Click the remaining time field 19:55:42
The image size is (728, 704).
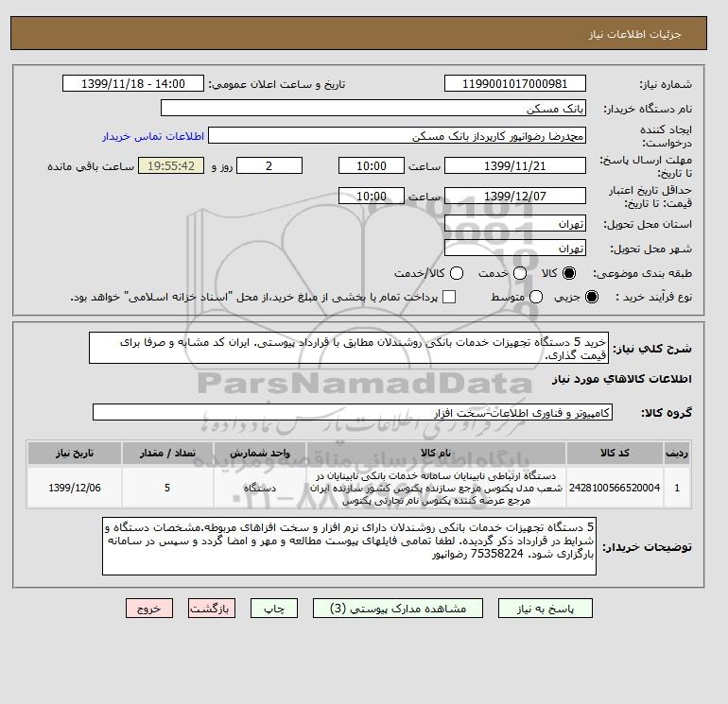171,165
